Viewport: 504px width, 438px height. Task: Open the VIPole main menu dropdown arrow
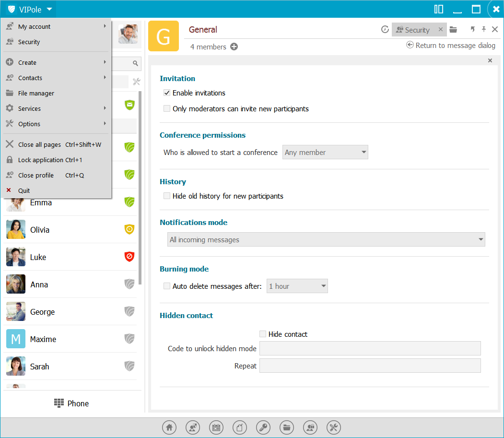[x=49, y=9]
